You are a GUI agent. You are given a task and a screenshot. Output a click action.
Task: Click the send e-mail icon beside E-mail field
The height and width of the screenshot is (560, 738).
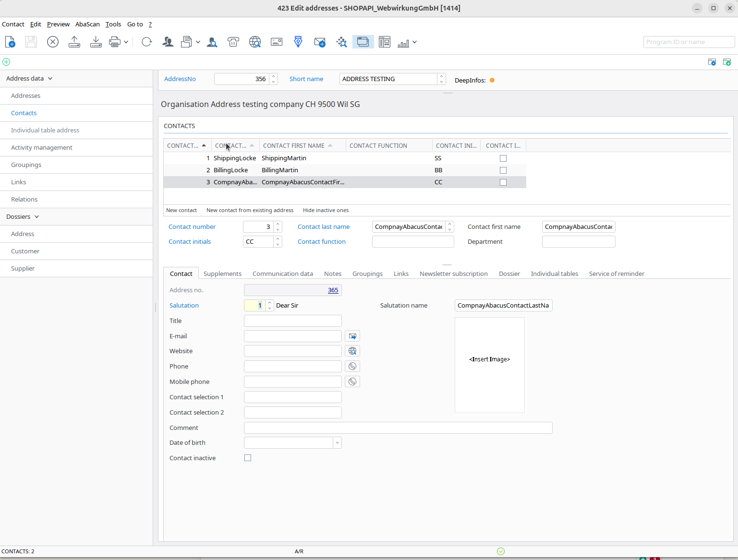(352, 336)
